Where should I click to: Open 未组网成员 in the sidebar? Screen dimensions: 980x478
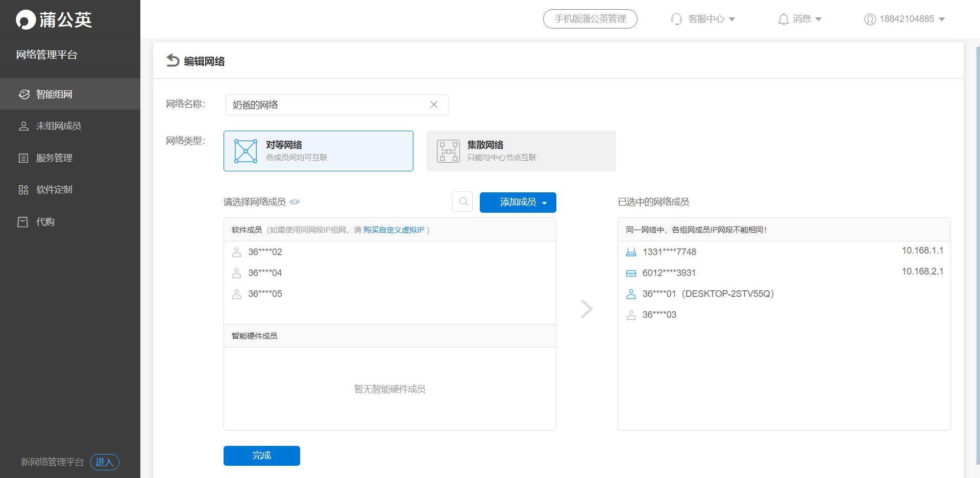[x=58, y=126]
